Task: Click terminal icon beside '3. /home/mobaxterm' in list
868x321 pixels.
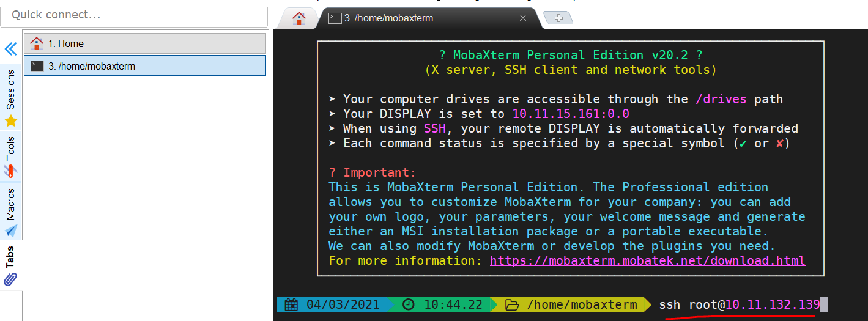Action: tap(37, 66)
